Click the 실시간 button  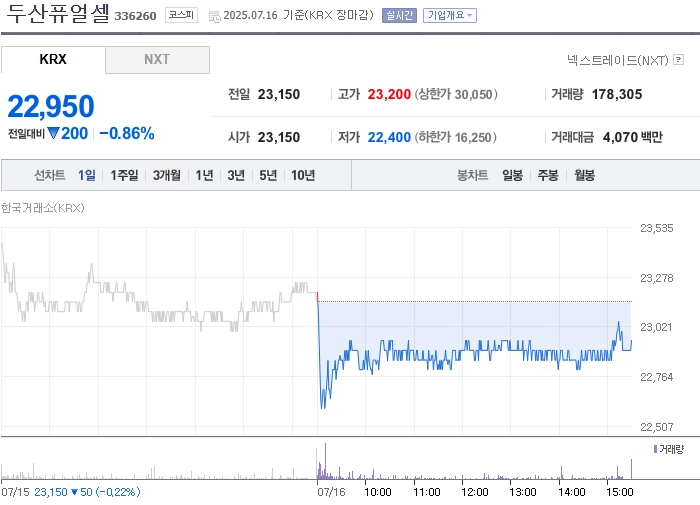point(399,15)
